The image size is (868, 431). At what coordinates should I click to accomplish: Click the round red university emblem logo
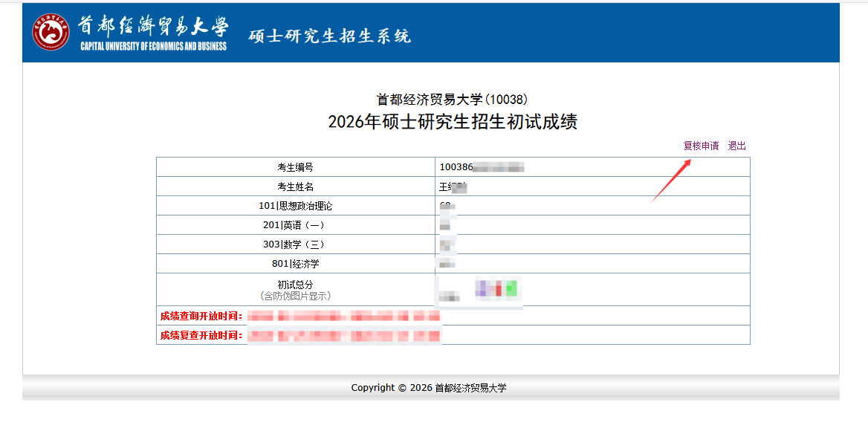coord(51,32)
